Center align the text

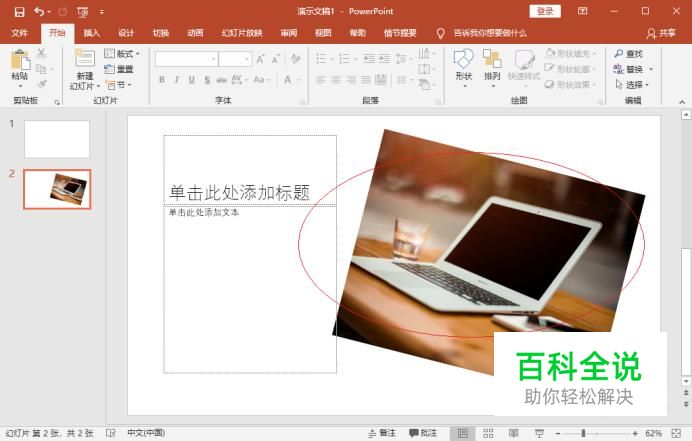(336, 80)
